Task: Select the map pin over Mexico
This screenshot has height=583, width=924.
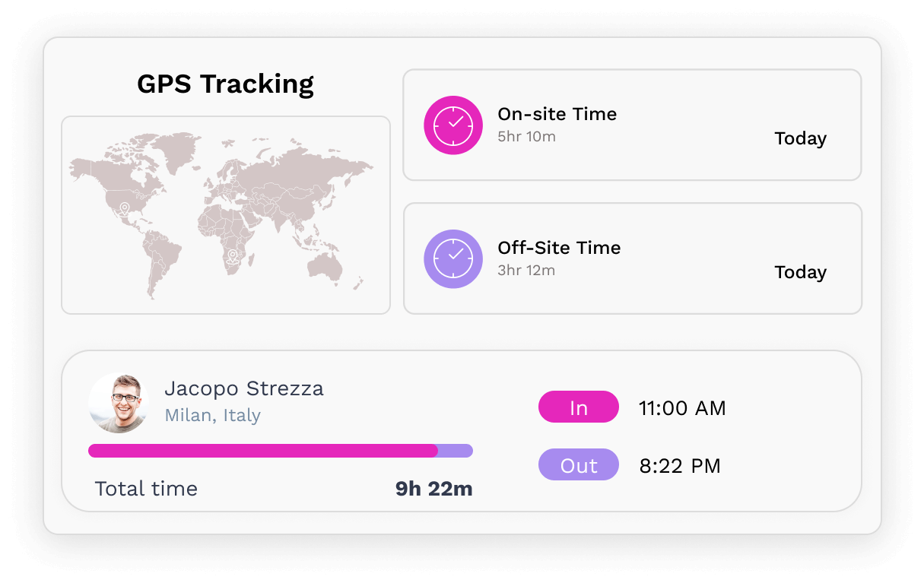Action: (124, 208)
